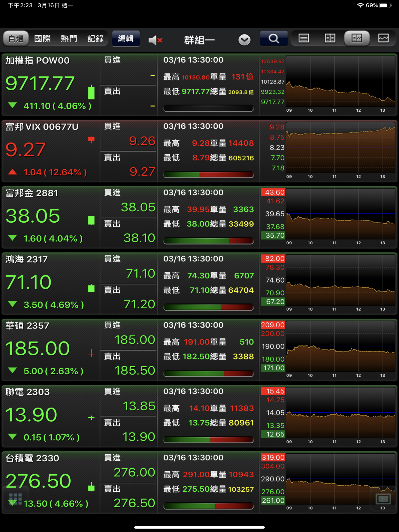Tap 聯電 total volume 80961
The height and width of the screenshot is (532, 399).
tap(241, 423)
